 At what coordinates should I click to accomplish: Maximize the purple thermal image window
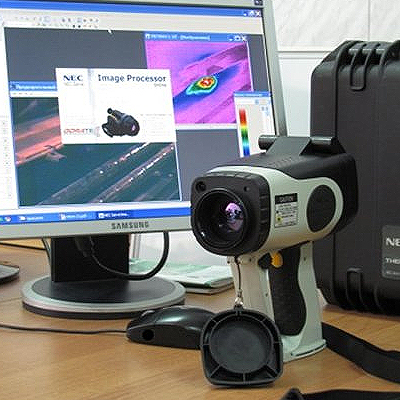pyautogui.click(x=237, y=38)
